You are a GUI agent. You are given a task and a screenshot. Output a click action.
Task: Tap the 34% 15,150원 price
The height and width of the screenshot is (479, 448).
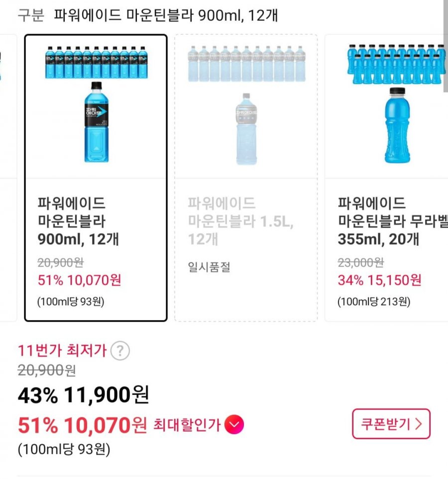click(x=379, y=280)
